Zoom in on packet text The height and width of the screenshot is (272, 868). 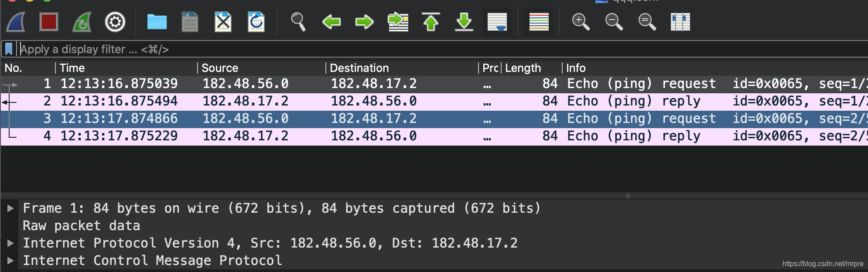[x=581, y=21]
